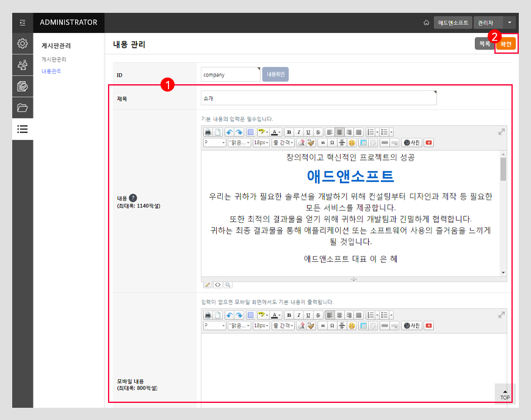Toggle fullscreen for the 내용 editor
The height and width of the screenshot is (420, 531).
[x=501, y=132]
